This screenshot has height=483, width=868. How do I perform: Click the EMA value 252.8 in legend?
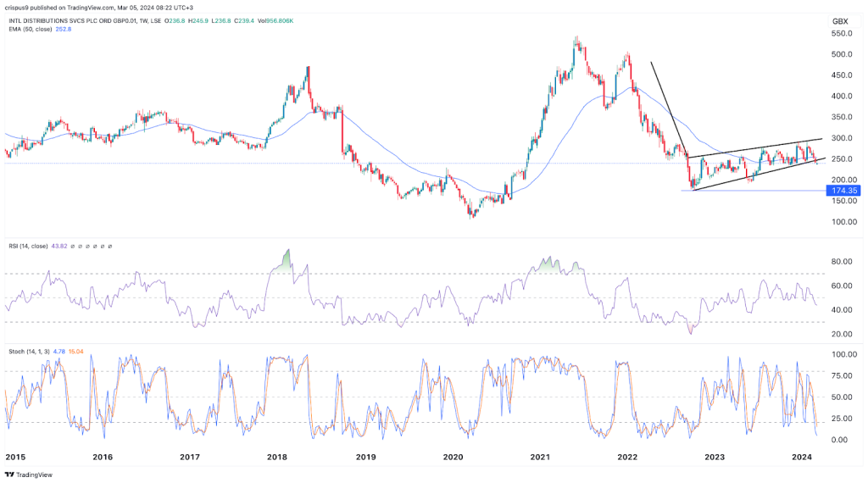64,31
